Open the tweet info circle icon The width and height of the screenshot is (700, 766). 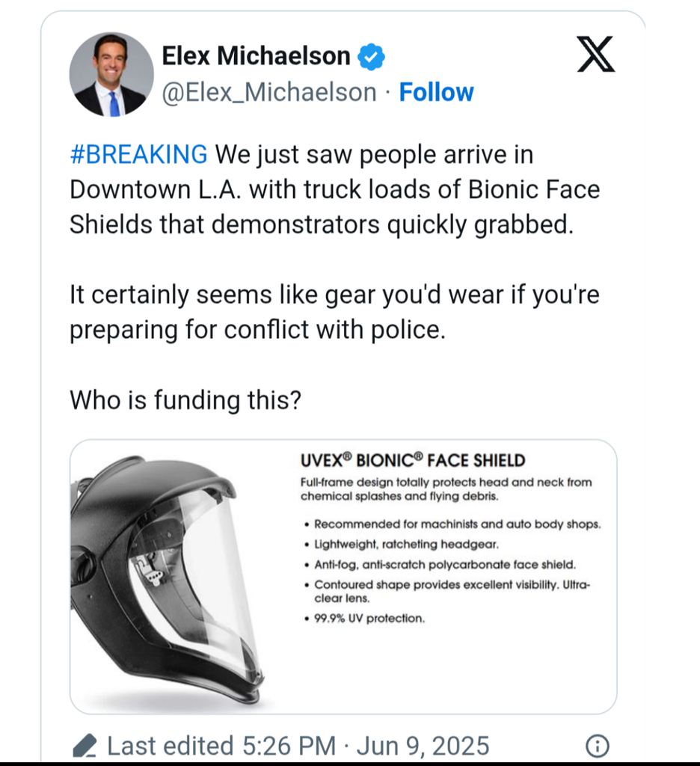[x=597, y=745]
